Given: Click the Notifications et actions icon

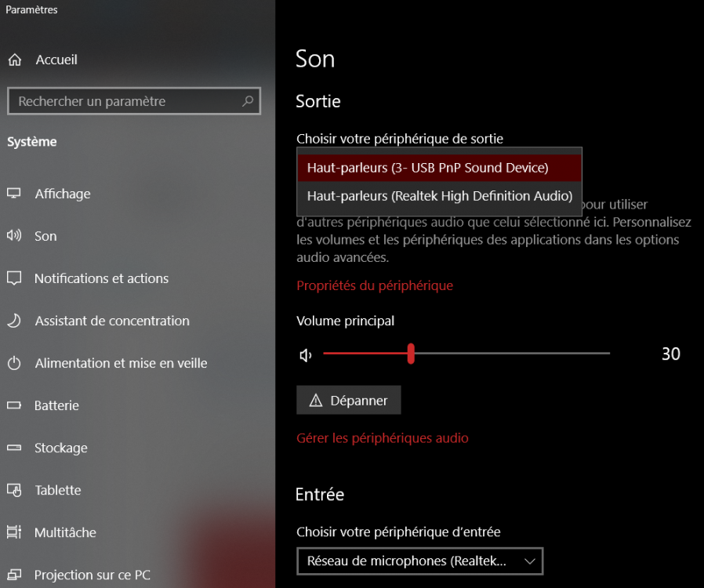Looking at the screenshot, I should pyautogui.click(x=14, y=278).
